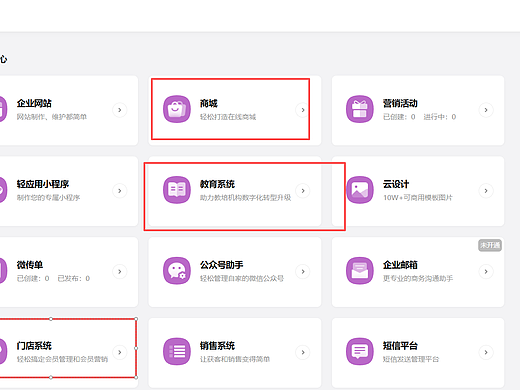The height and width of the screenshot is (390, 520).
Task: Click the chevron on 商城 card
Action: tap(303, 110)
